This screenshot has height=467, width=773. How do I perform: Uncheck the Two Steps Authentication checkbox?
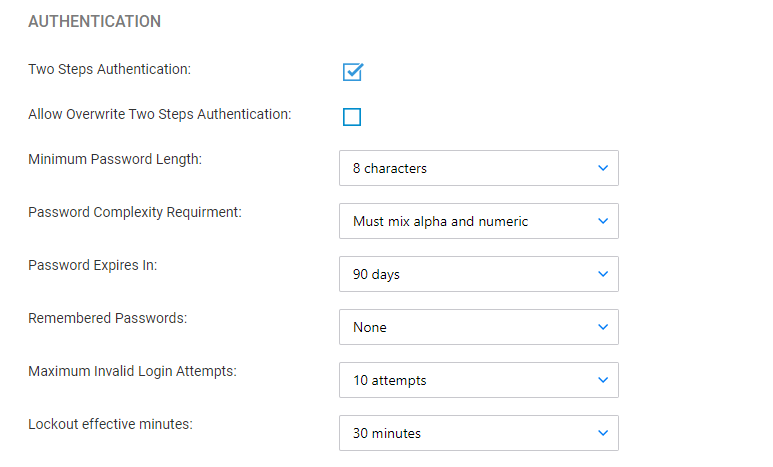(x=352, y=72)
